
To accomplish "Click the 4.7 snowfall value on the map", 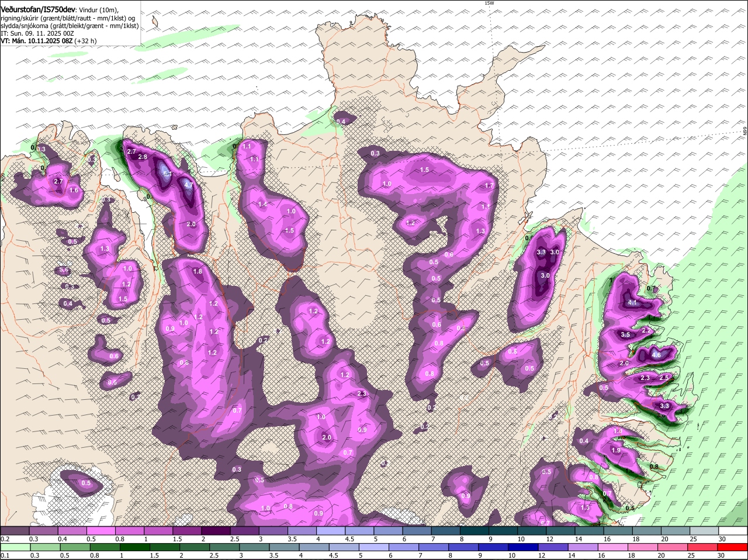I will point(188,185).
